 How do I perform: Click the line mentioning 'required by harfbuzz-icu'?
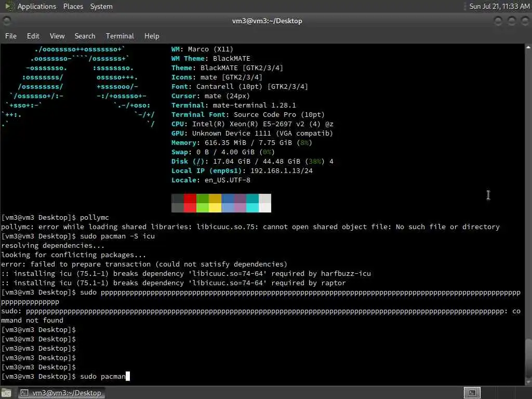point(186,273)
